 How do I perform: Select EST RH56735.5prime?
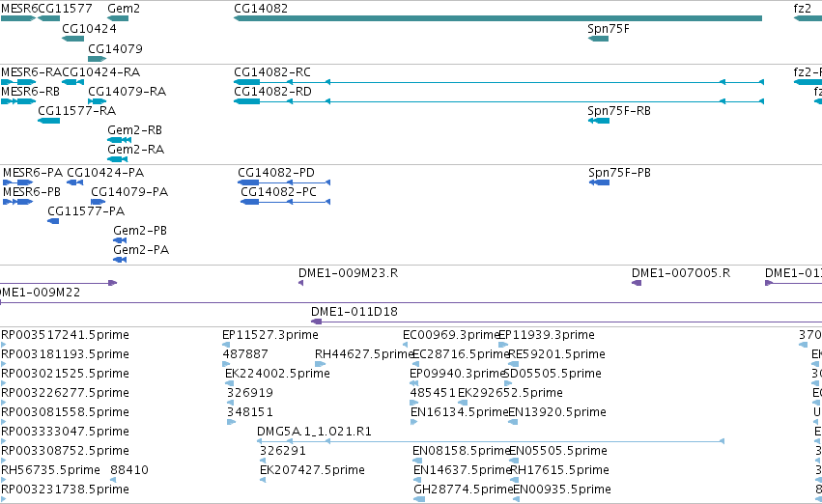pyautogui.click(x=50, y=470)
